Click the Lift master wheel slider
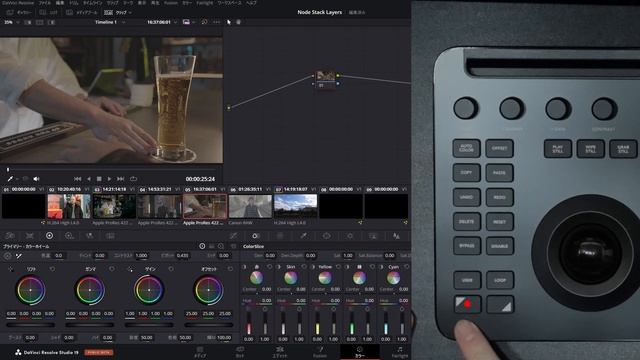 31,325
